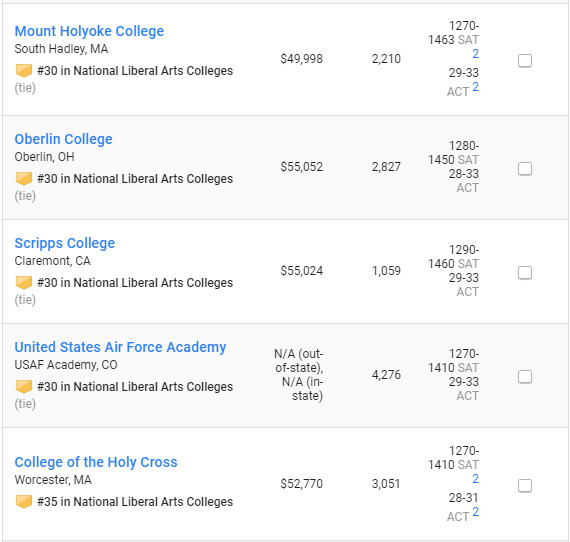
Task: Click the Oberlin College $55,052 tuition value
Action: point(301,167)
